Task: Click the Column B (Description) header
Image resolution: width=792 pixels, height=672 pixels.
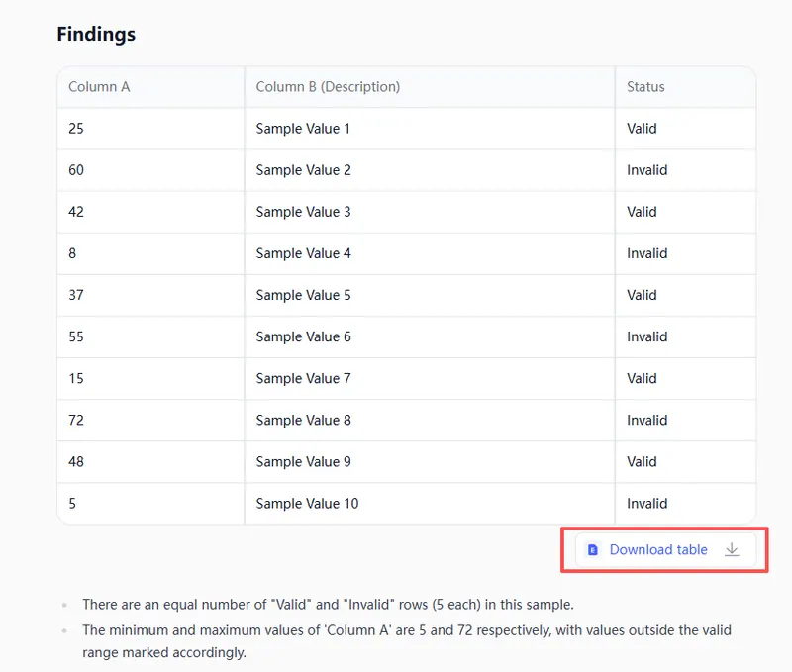Action: 328,87
